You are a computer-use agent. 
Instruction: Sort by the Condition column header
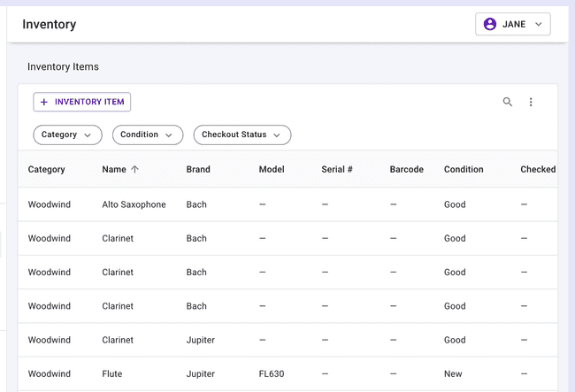[x=464, y=169]
